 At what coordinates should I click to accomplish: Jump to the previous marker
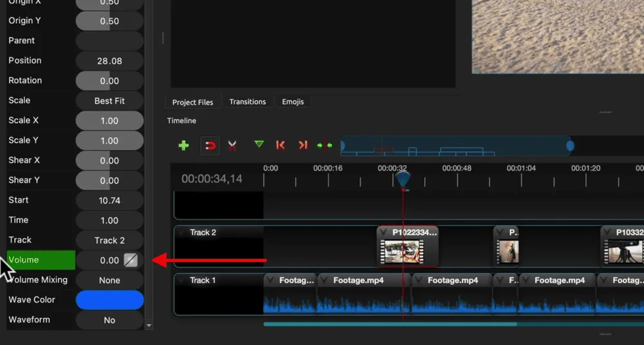click(x=280, y=145)
